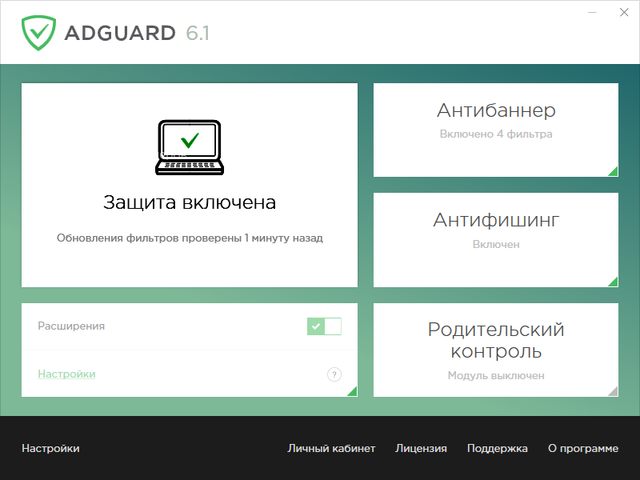Click green corner arrow of Антифишинг tile
This screenshot has width=640, height=480.
pyautogui.click(x=613, y=281)
